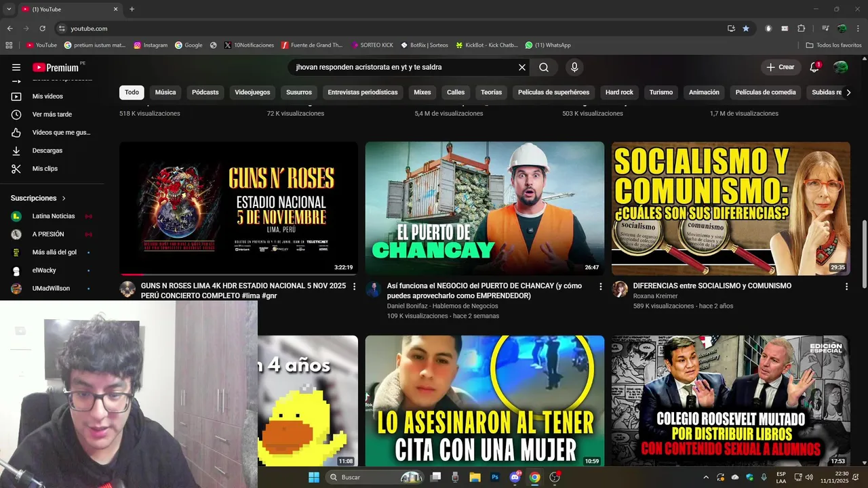Open Descargas in the sidebar
868x488 pixels.
pos(52,150)
